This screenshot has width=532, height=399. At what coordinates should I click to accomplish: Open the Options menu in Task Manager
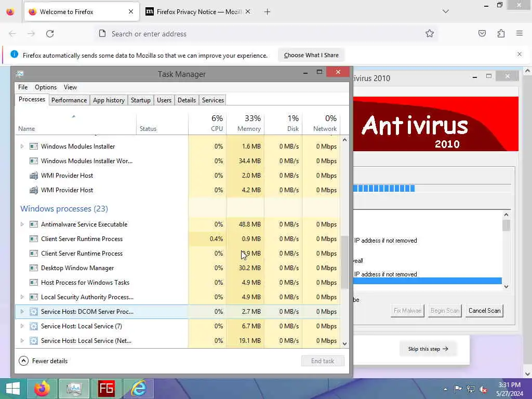tap(46, 87)
